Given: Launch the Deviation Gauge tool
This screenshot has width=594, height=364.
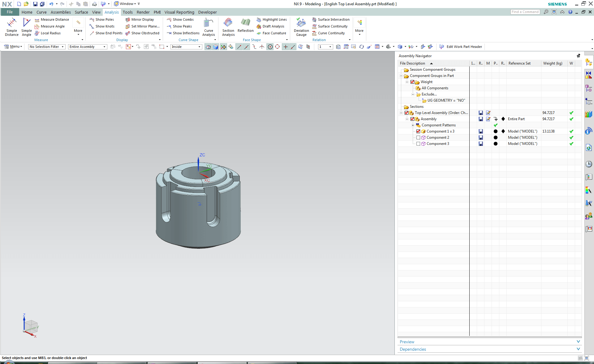Looking at the screenshot, I should click(x=301, y=27).
